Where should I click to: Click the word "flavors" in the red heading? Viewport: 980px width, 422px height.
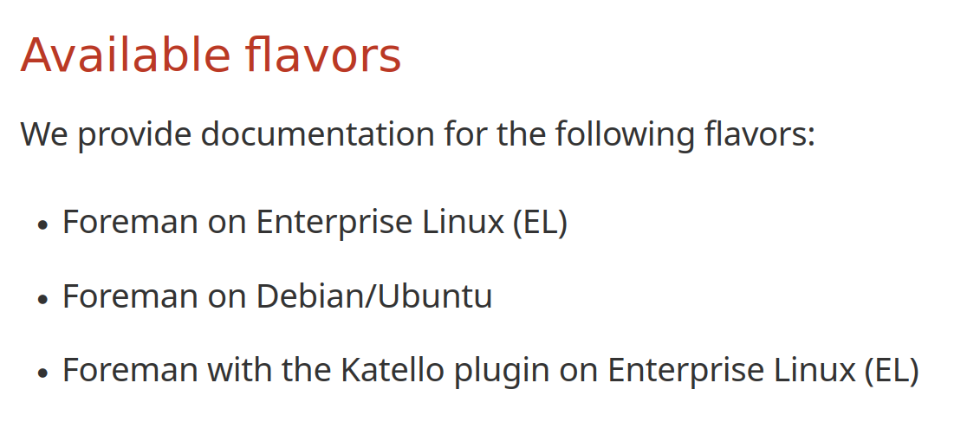pyautogui.click(x=323, y=55)
